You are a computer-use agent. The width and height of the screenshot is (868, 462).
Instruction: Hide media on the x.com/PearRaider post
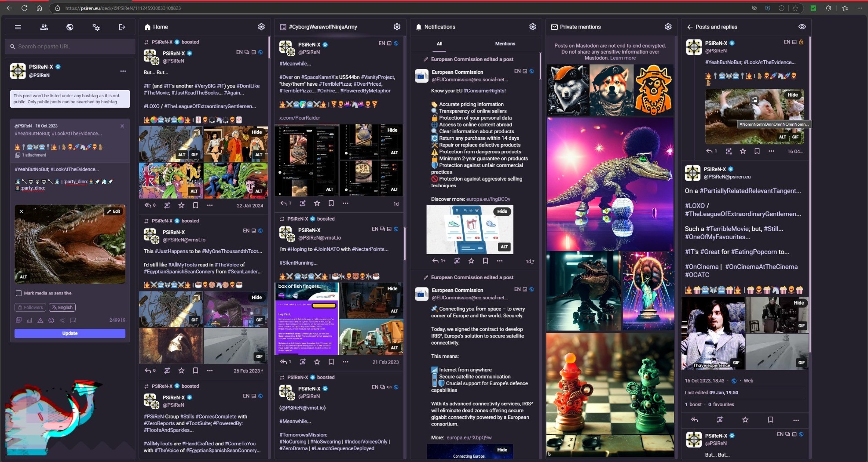click(x=392, y=130)
